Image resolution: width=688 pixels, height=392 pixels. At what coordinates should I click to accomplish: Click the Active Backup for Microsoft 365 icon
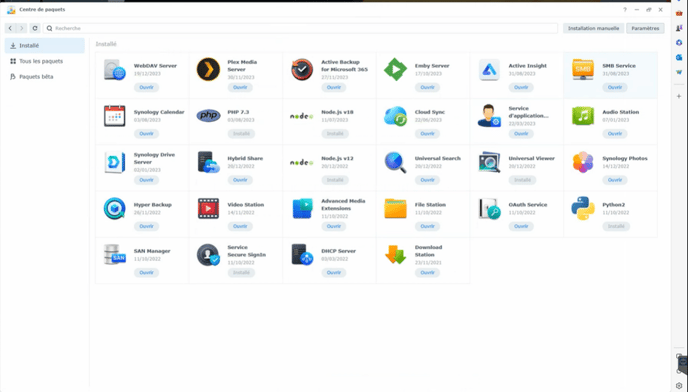click(x=302, y=69)
